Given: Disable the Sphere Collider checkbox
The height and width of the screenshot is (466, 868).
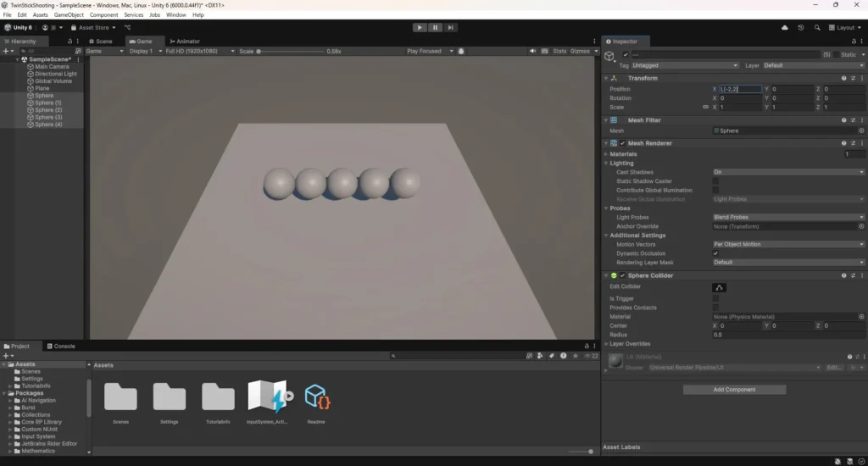Looking at the screenshot, I should pos(623,275).
